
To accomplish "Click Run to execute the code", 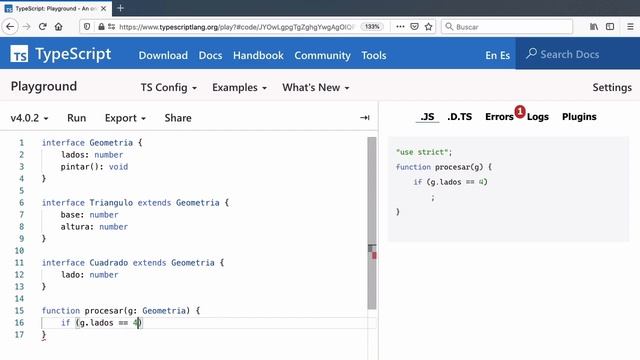I will 76,118.
